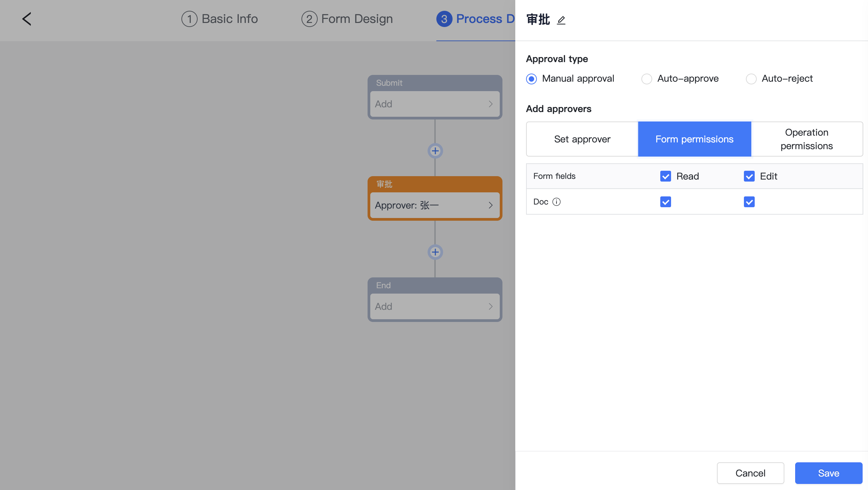Screen dimensions: 868x490
Task: Open the End node Add chevron
Action: click(491, 306)
